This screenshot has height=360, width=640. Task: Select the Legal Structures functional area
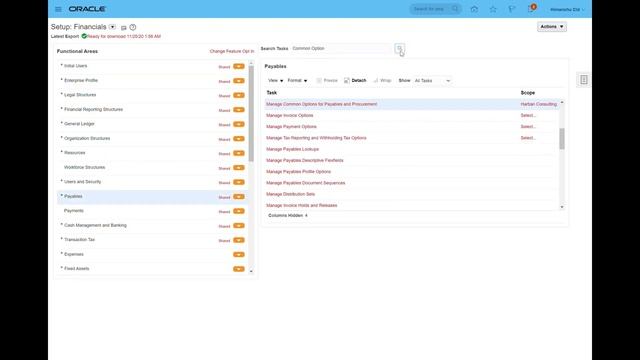pyautogui.click(x=80, y=95)
